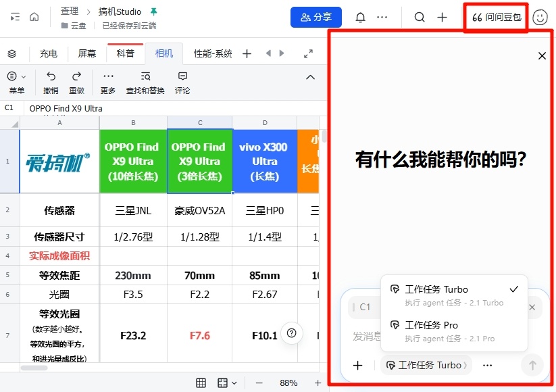Open 更多 toolbar options
This screenshot has height=392, width=556.
pos(108,82)
